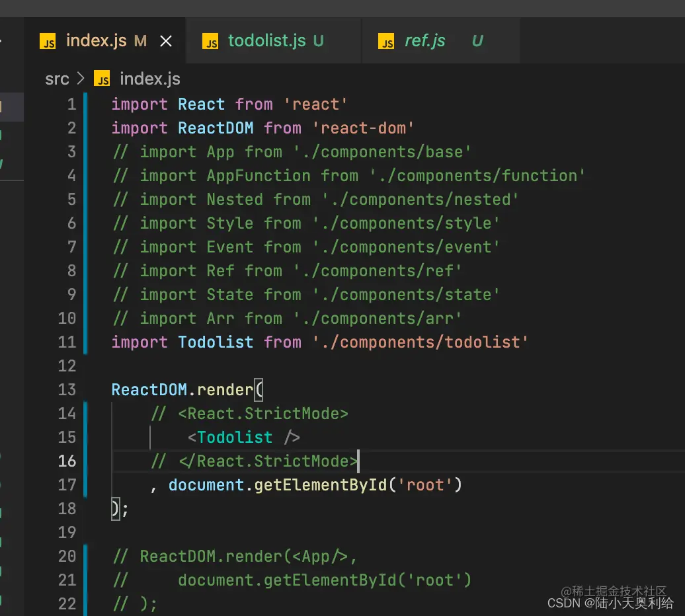Click ReactDOM.render on line 13
The width and height of the screenshot is (685, 616).
(182, 389)
